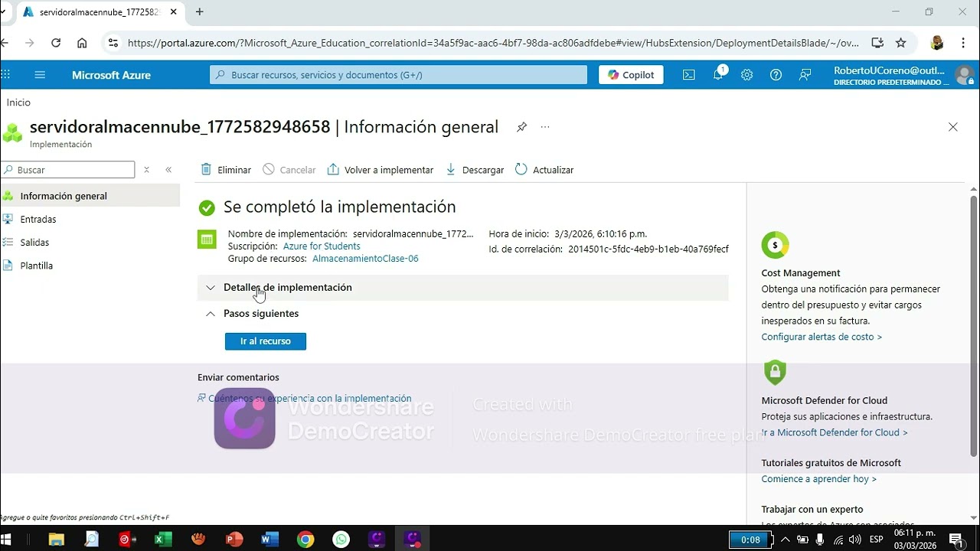Click the Inicio breadcrumb
The image size is (980, 551).
(18, 103)
